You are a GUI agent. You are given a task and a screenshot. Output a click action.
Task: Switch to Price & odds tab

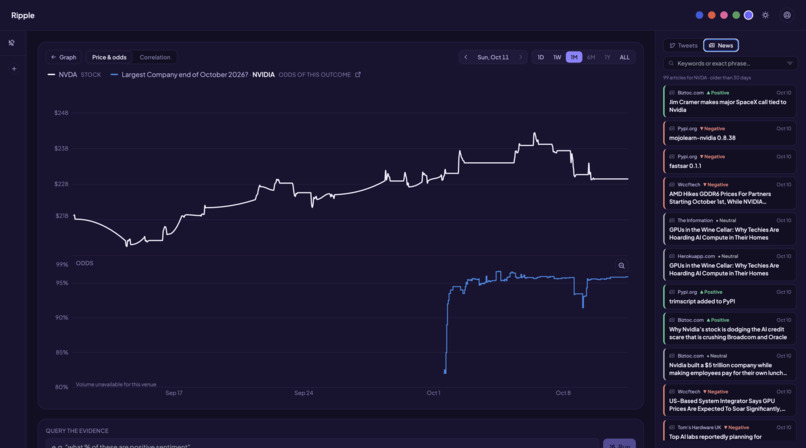(109, 57)
